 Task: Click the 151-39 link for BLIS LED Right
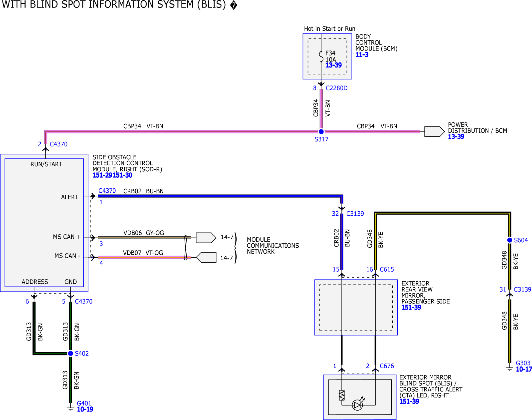pyautogui.click(x=409, y=402)
